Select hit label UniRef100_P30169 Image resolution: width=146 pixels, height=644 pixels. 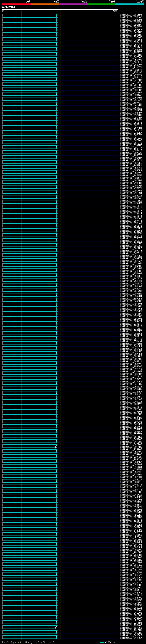(x=131, y=371)
